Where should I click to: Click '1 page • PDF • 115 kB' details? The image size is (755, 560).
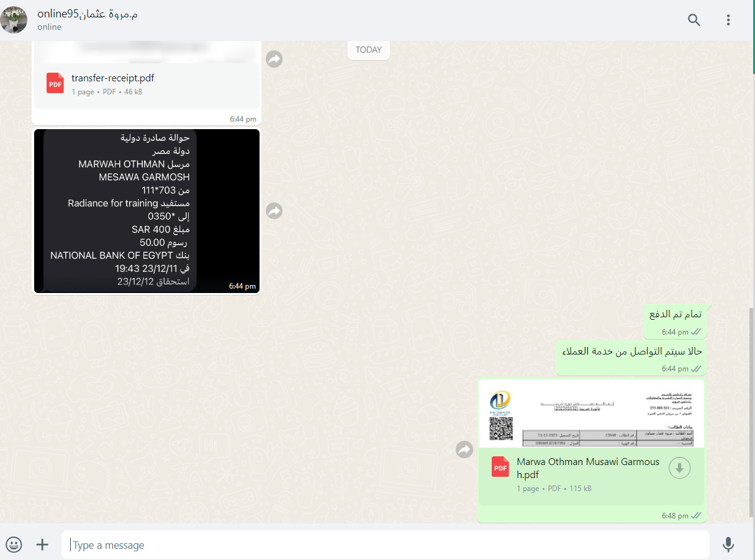(554, 489)
